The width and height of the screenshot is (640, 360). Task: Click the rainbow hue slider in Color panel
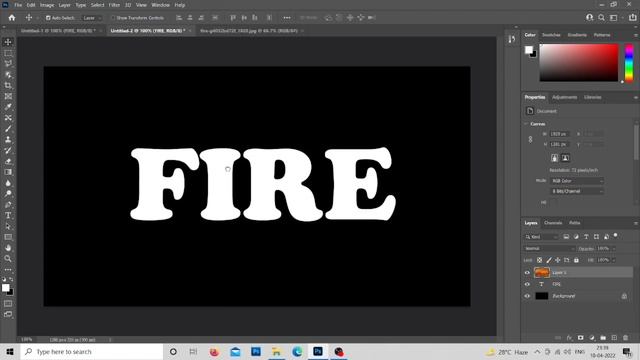(x=629, y=63)
